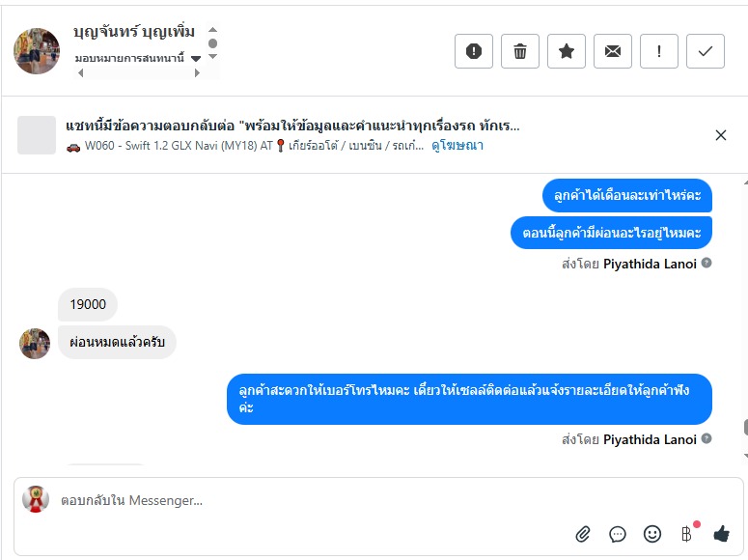Click the Baht payment request icon
This screenshot has width=748, height=560.
686,534
